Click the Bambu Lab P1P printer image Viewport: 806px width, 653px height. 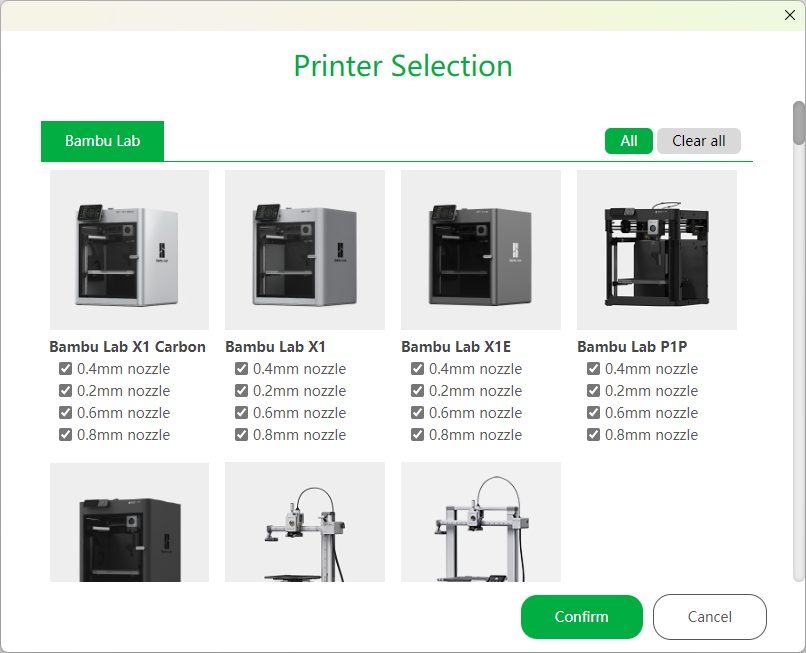[657, 250]
